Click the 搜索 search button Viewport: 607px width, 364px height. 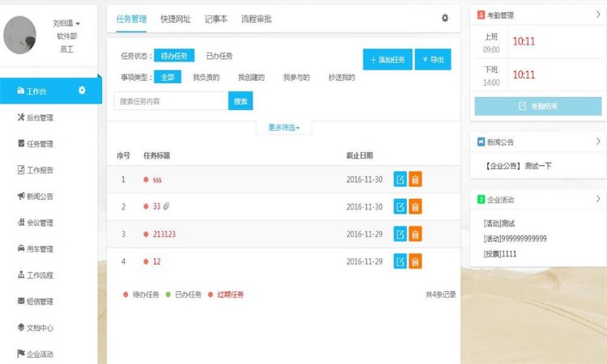[240, 101]
